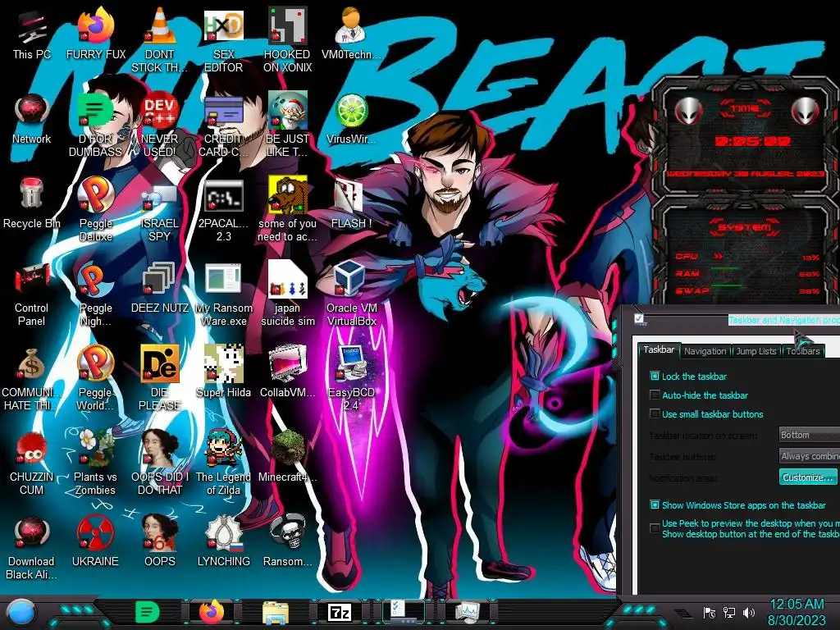Open the Recycle Bin
The width and height of the screenshot is (840, 630).
(x=31, y=203)
